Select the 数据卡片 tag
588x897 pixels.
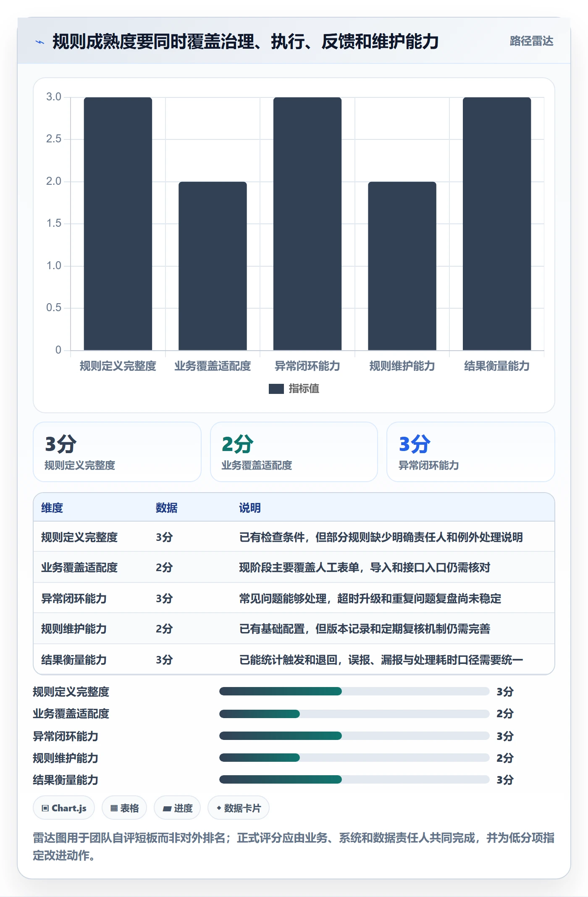point(239,808)
